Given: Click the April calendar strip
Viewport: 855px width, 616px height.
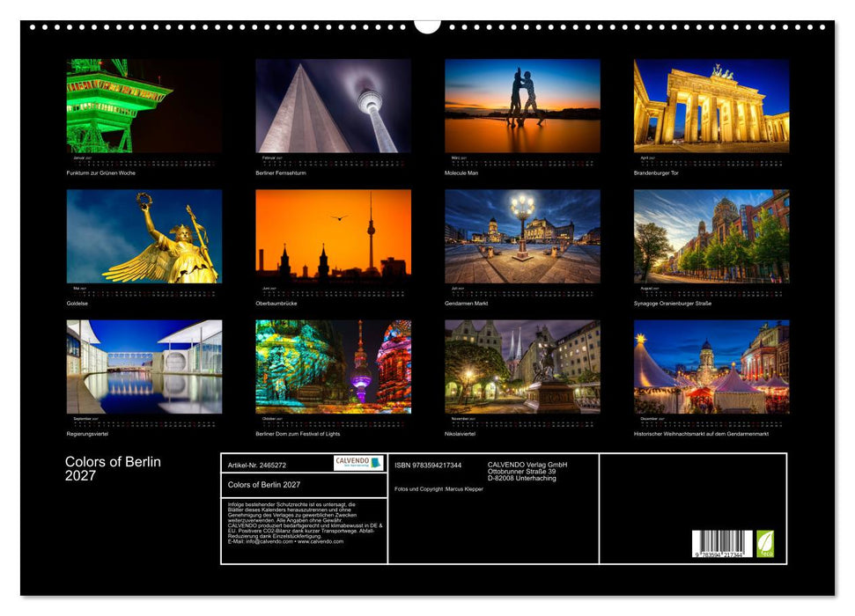Looking at the screenshot, I should 711,161.
